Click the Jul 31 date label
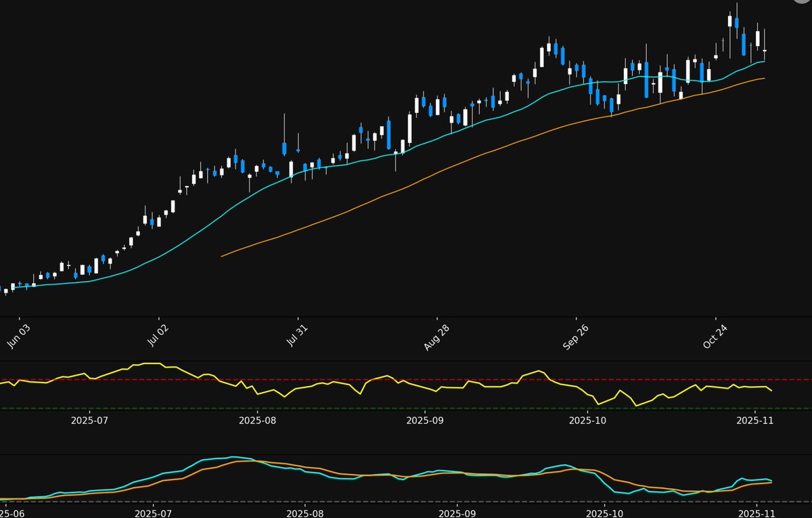This screenshot has height=518, width=812. [x=296, y=336]
